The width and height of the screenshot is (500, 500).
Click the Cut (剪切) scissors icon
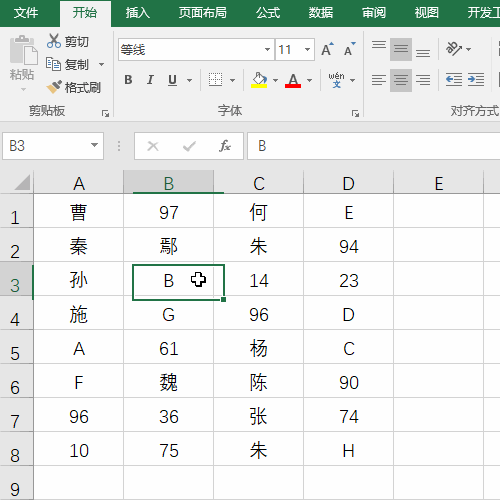tap(53, 41)
